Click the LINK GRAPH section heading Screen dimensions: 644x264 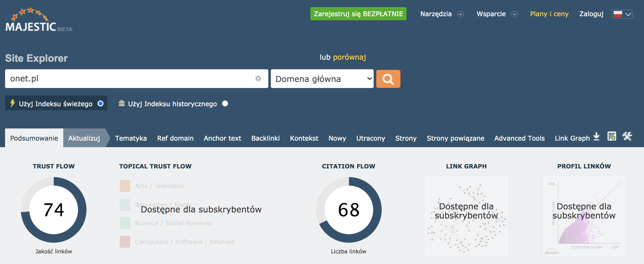click(466, 166)
